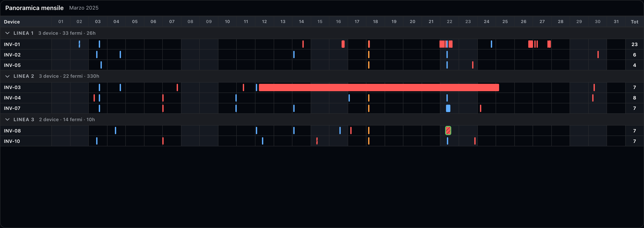Click the LINEA 2 summary '3 device · 22 fermi · 330h'

pos(69,76)
